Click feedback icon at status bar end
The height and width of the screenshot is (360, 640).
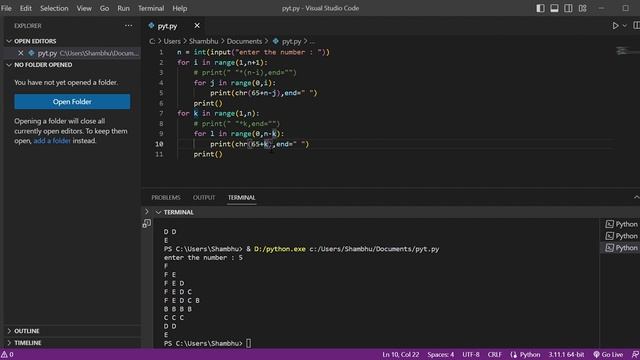635,355
